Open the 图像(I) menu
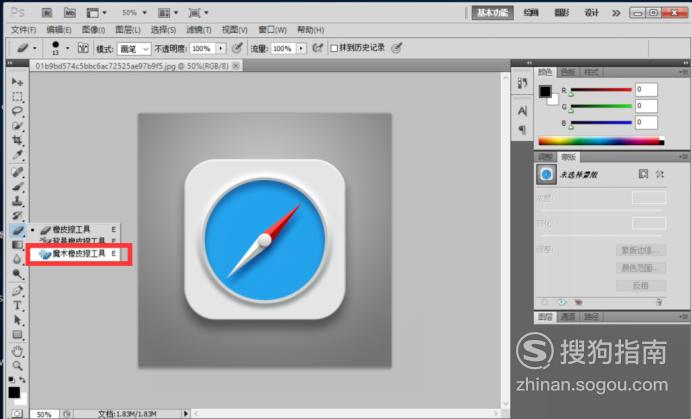Screen dimensions: 692x419 [x=93, y=30]
